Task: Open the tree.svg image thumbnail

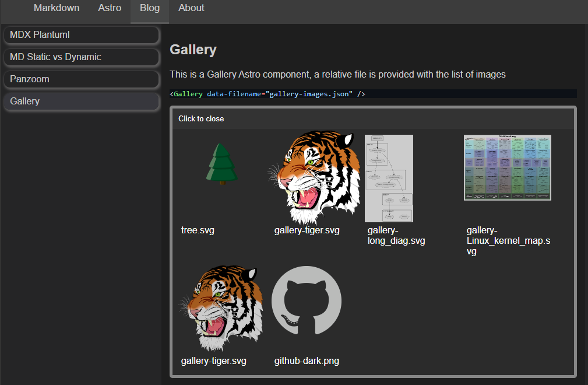Action: (221, 165)
